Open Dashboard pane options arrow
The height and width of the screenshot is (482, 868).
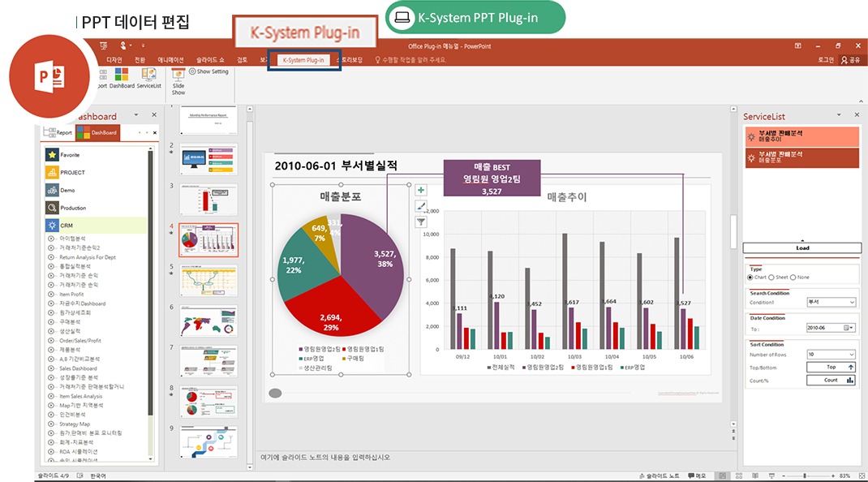[136, 114]
